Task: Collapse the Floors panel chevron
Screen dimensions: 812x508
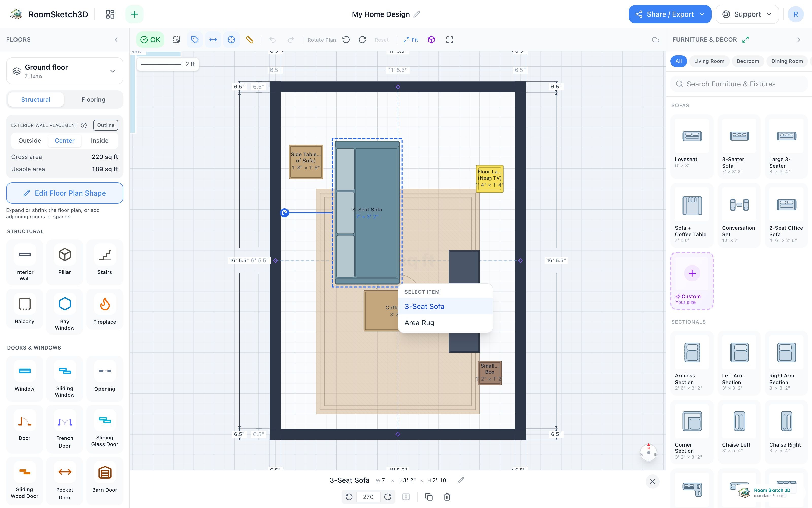Action: tap(116, 40)
